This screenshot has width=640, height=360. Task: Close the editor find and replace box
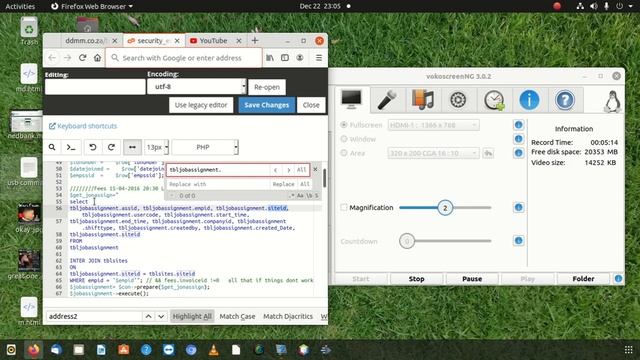[x=315, y=169]
